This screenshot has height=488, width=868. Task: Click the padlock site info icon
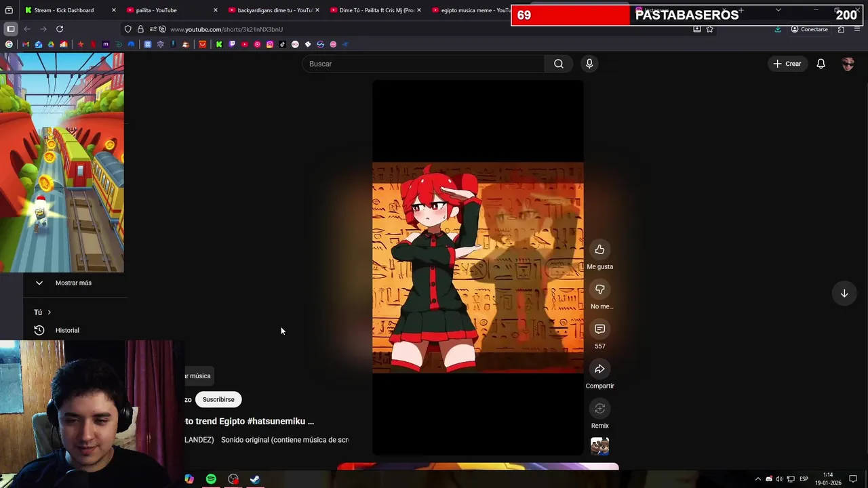coord(140,29)
